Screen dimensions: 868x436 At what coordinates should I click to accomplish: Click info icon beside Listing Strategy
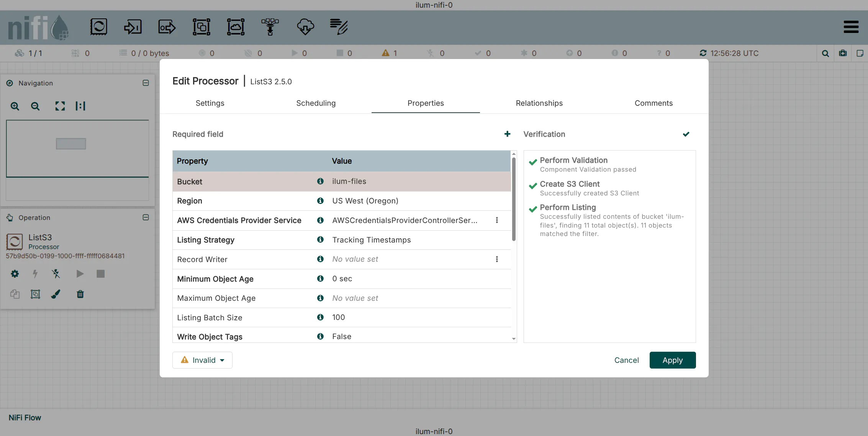click(x=320, y=239)
